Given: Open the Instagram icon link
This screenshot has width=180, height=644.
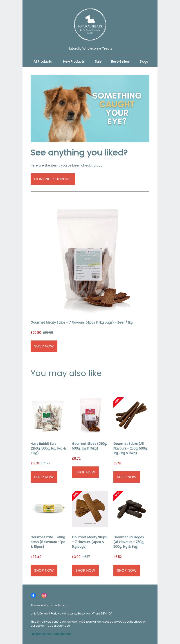Looking at the screenshot, I should click(x=44, y=595).
